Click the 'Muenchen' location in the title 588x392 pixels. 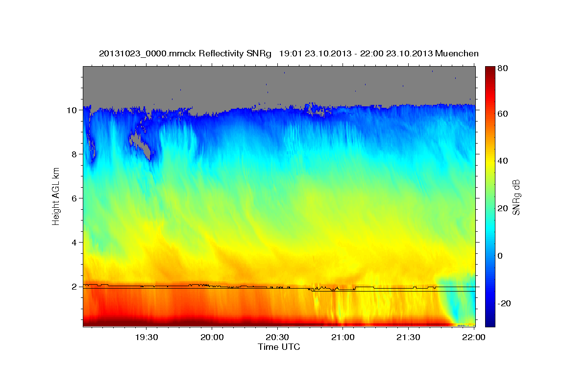(x=456, y=53)
